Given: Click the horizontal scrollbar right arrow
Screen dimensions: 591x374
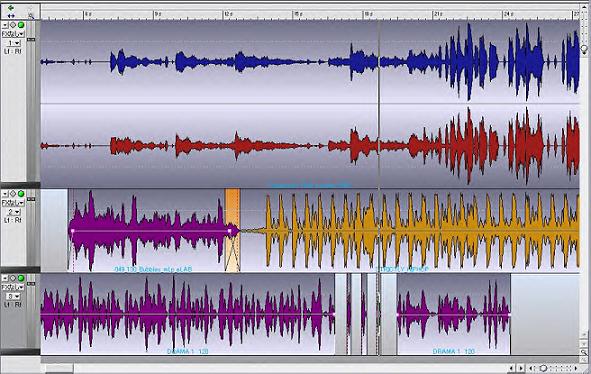Looking at the screenshot, I should [521, 368].
